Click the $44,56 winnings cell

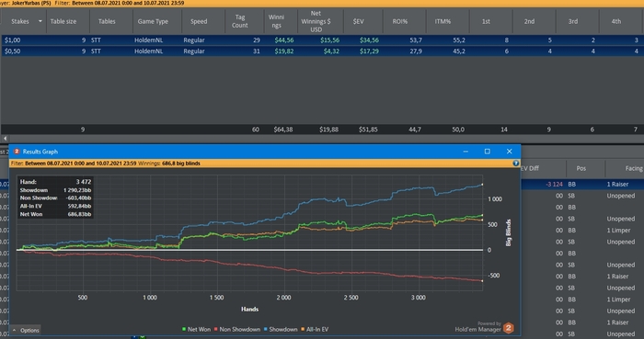[284, 40]
